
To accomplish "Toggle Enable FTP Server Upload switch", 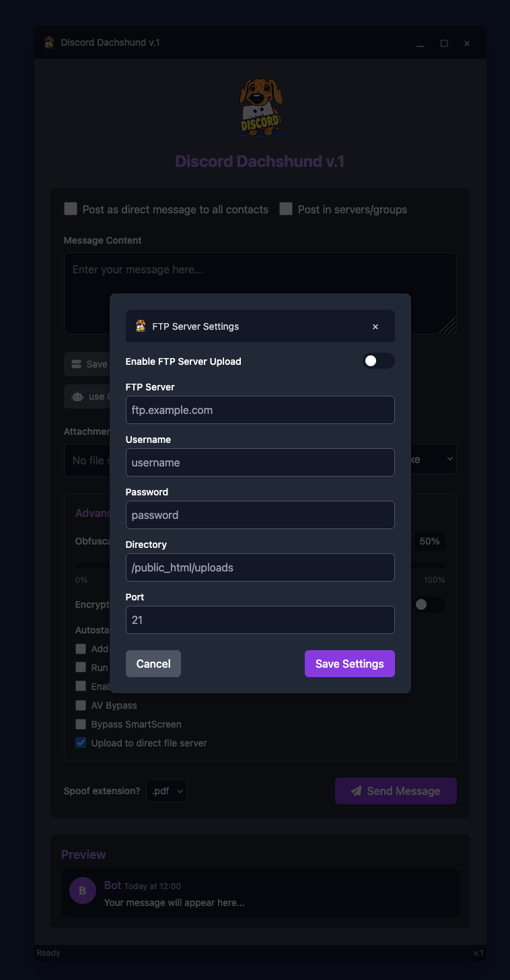I will (x=379, y=361).
